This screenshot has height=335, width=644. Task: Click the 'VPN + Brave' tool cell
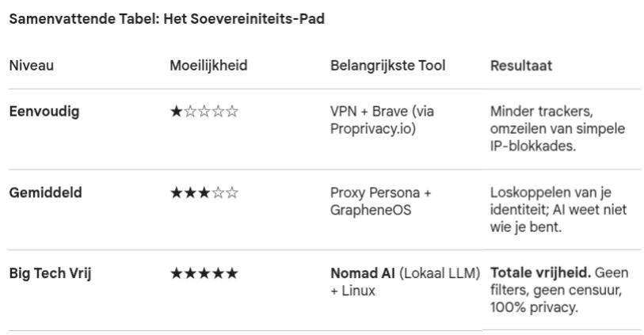coord(382,112)
